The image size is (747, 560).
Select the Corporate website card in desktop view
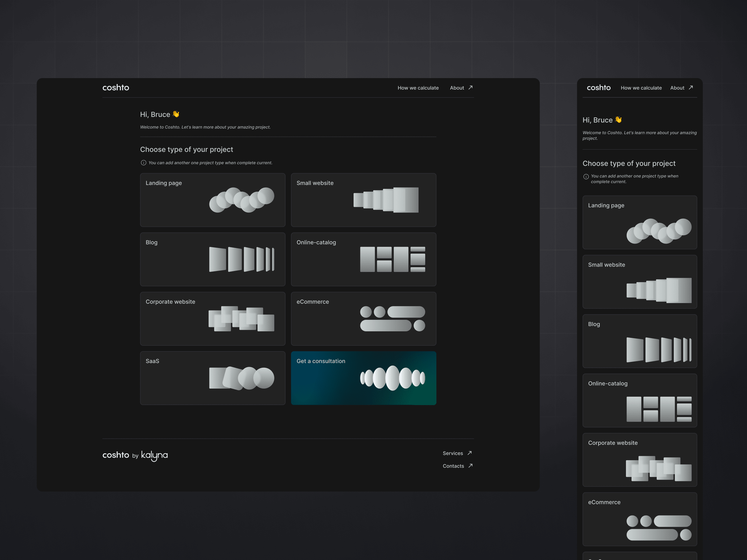pos(213,319)
